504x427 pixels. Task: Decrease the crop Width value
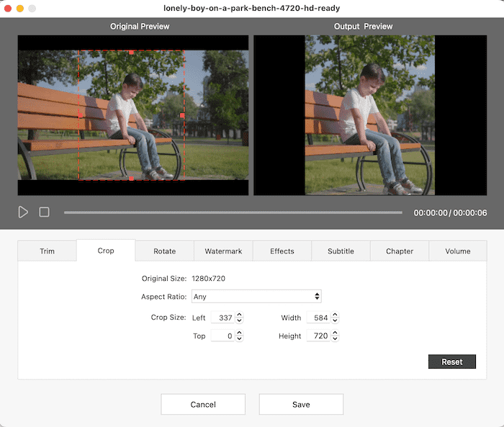[335, 320]
